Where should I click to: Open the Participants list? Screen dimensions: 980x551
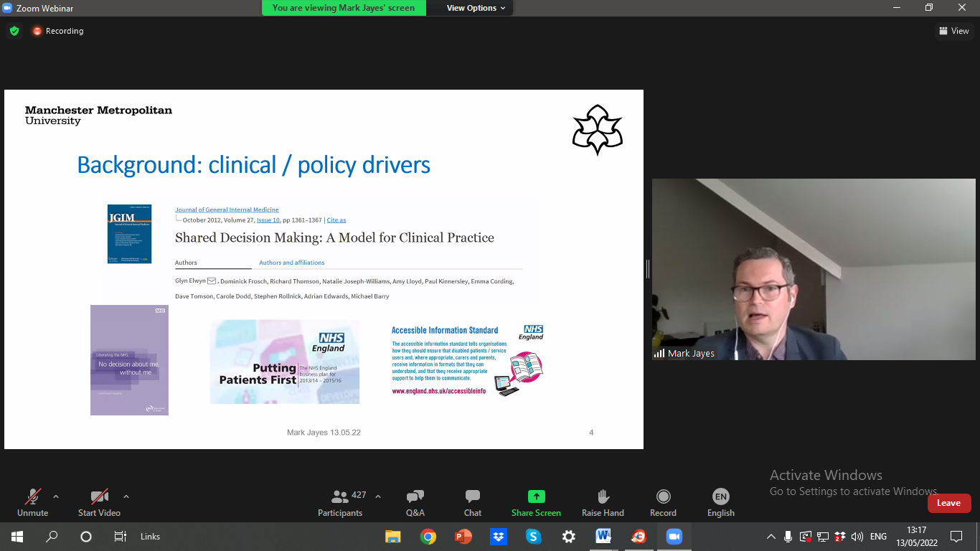[x=340, y=502]
